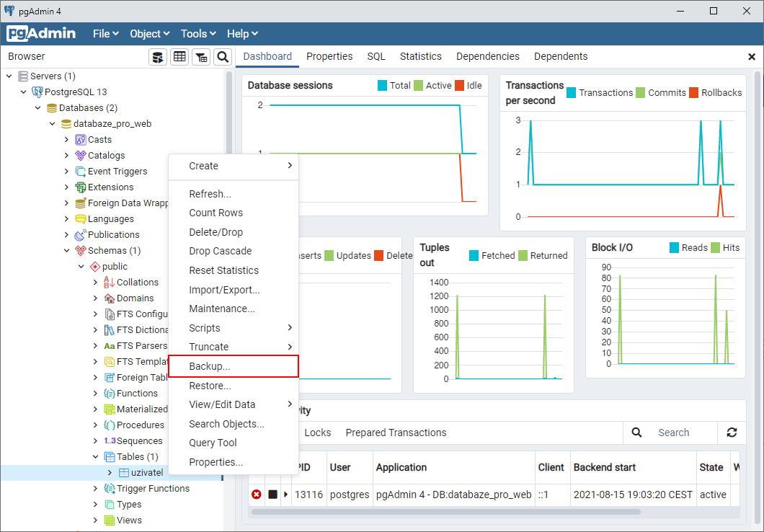Click the black cancel query square
The height and width of the screenshot is (532, 764).
coord(273,495)
